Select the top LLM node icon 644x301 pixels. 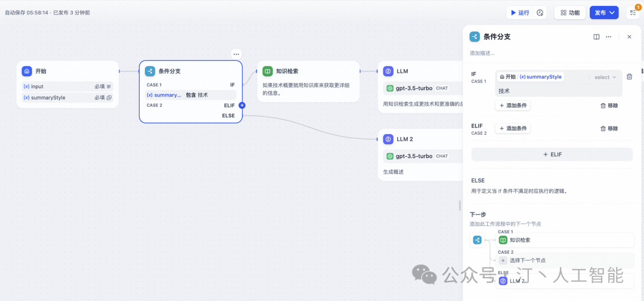tap(388, 71)
